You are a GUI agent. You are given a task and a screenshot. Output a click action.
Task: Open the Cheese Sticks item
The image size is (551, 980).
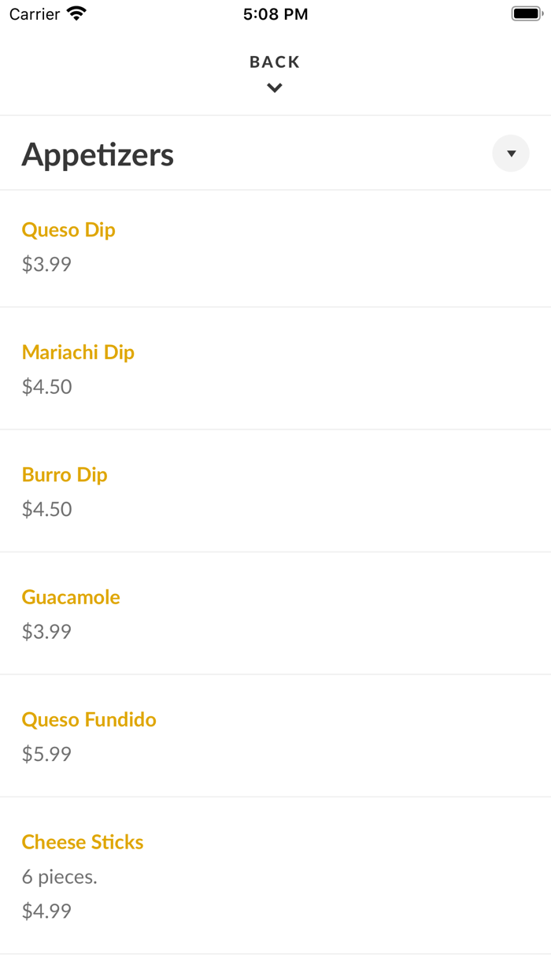click(83, 842)
